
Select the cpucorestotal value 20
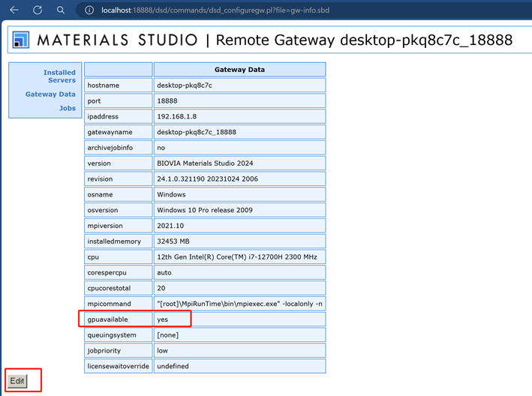[239, 288]
